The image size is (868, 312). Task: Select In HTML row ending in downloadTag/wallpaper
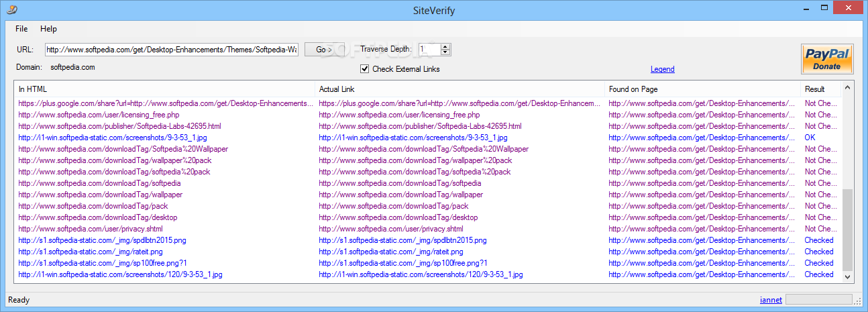[101, 195]
